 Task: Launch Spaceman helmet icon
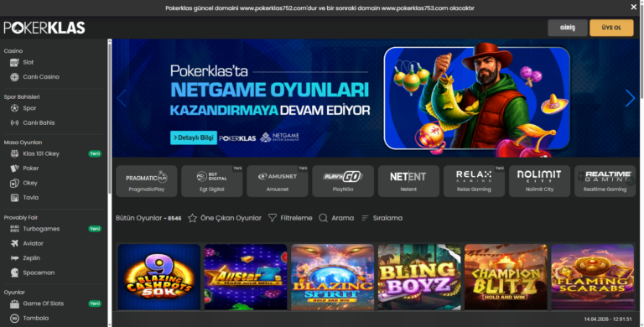[14, 272]
